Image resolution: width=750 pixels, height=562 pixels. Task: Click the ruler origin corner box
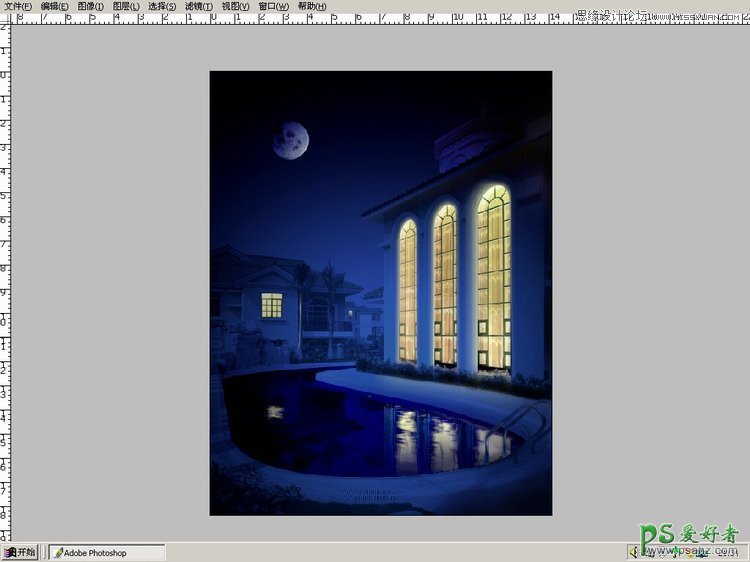coord(5,18)
